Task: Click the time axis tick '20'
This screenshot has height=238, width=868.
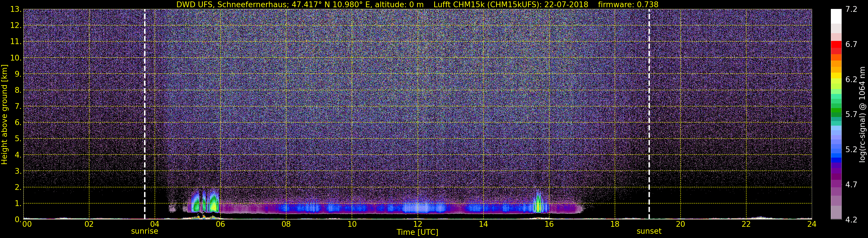Action: (680, 224)
